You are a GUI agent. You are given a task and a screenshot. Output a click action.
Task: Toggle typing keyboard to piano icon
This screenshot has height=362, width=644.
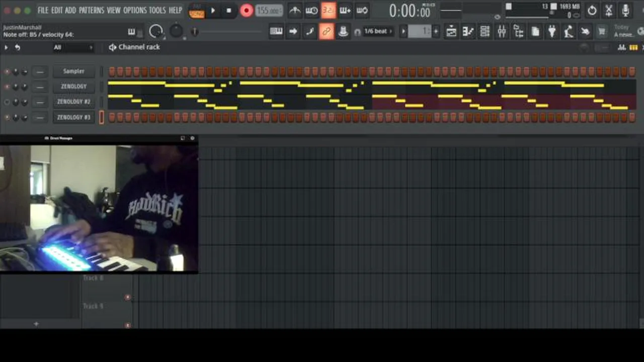276,32
